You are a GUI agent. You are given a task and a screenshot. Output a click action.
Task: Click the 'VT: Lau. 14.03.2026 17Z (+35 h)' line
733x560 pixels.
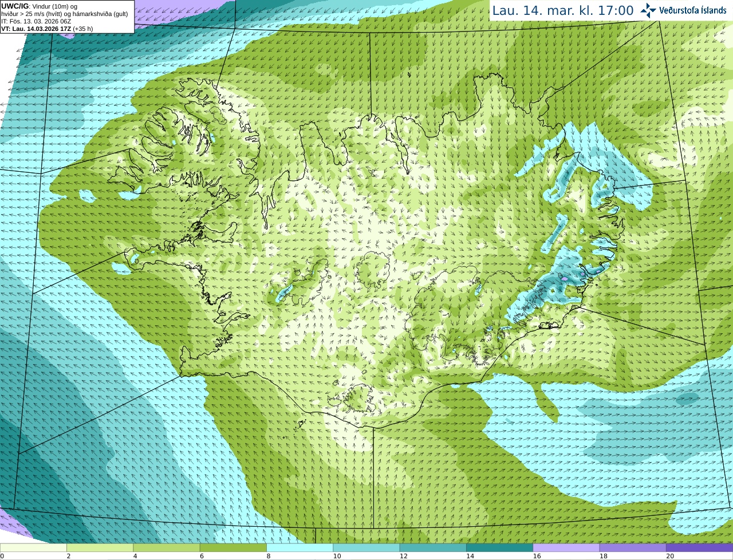click(x=47, y=29)
